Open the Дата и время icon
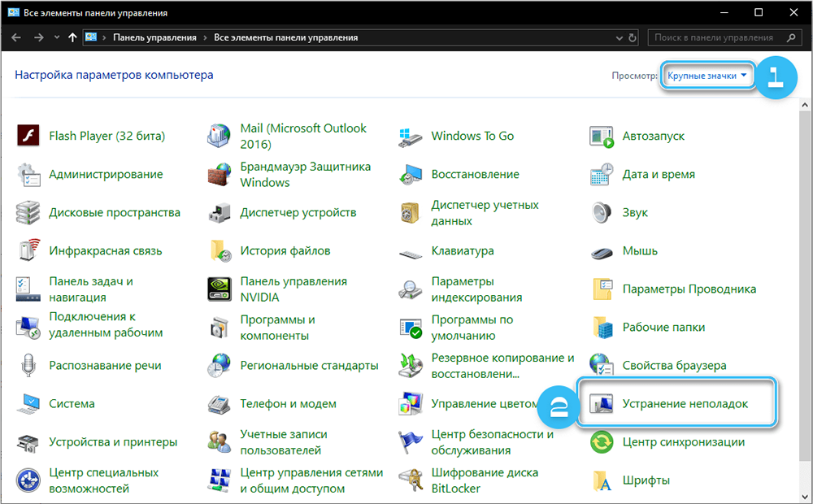This screenshot has height=504, width=813. pos(602,175)
